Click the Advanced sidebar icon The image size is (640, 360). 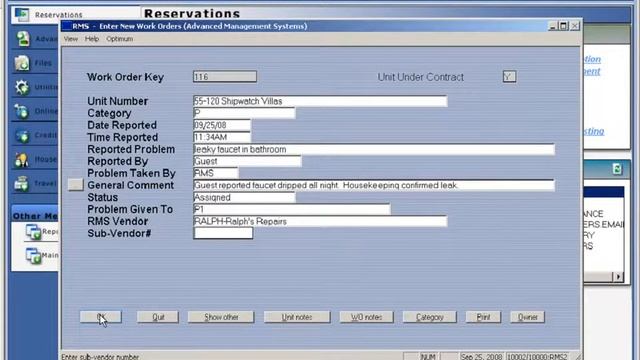(22, 39)
